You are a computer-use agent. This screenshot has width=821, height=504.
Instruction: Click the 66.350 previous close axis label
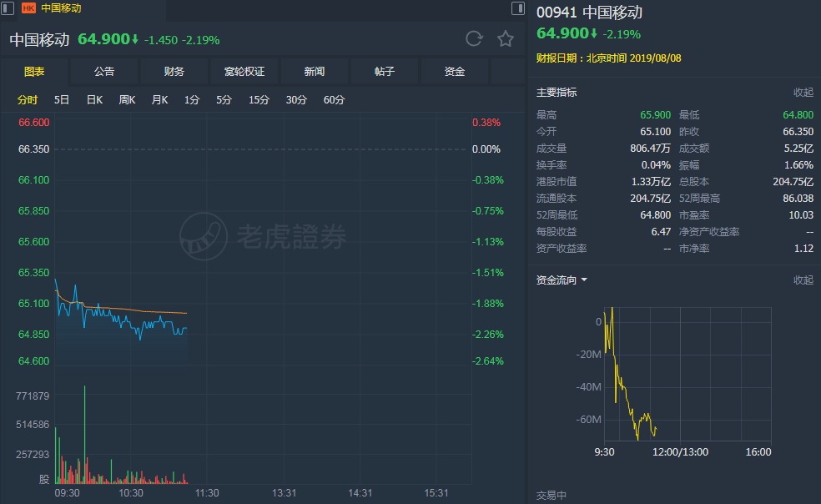[33, 149]
